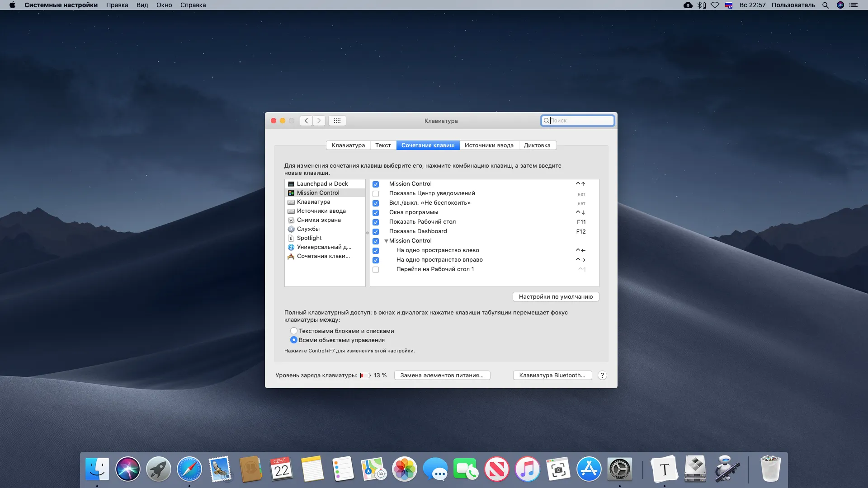Screen dimensions: 868x488
Task: Open Automator robot icon in Dock
Action: [x=726, y=469]
